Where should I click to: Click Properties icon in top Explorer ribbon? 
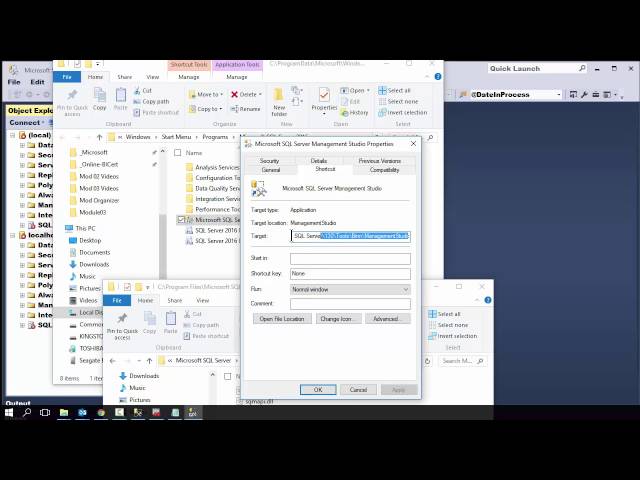[x=324, y=99]
